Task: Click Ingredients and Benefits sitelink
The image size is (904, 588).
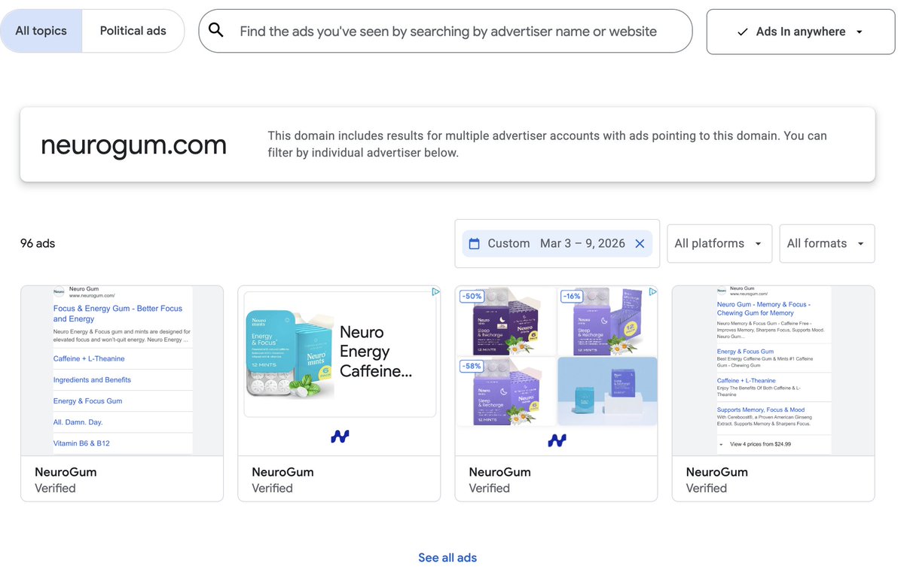Action: click(92, 379)
